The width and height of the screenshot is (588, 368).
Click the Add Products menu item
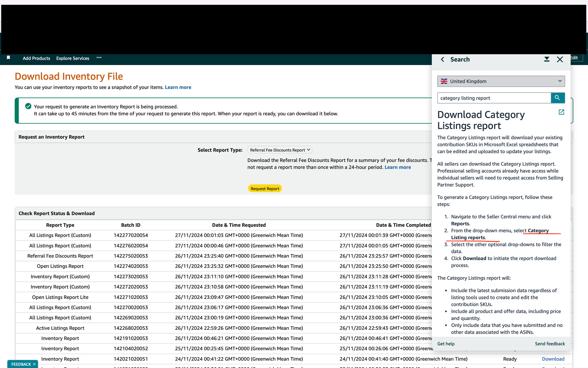tap(36, 58)
